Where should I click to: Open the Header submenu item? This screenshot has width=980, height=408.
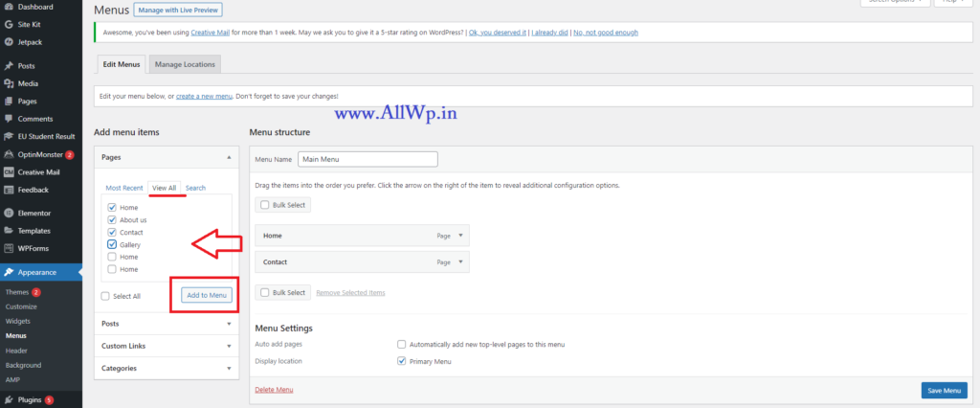pyautogui.click(x=16, y=351)
